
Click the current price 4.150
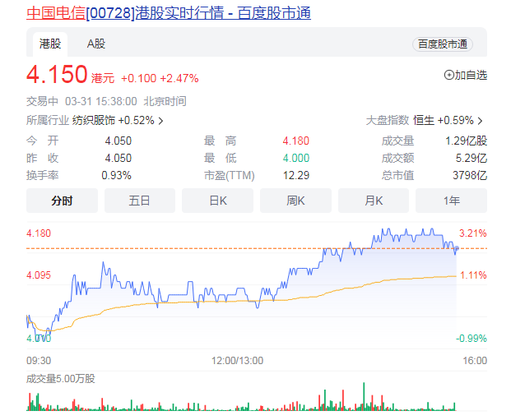[x=57, y=76]
